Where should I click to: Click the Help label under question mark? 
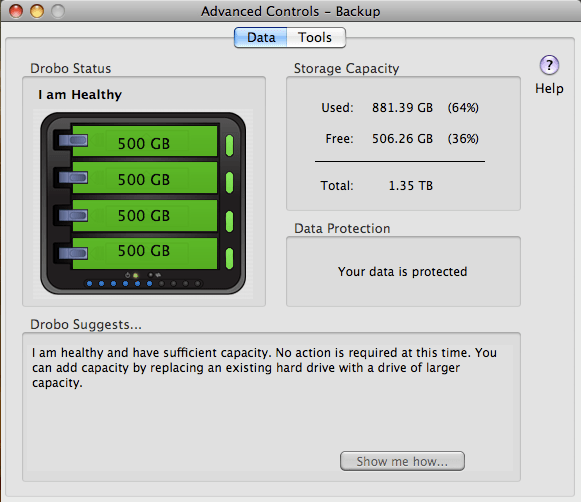pos(549,88)
